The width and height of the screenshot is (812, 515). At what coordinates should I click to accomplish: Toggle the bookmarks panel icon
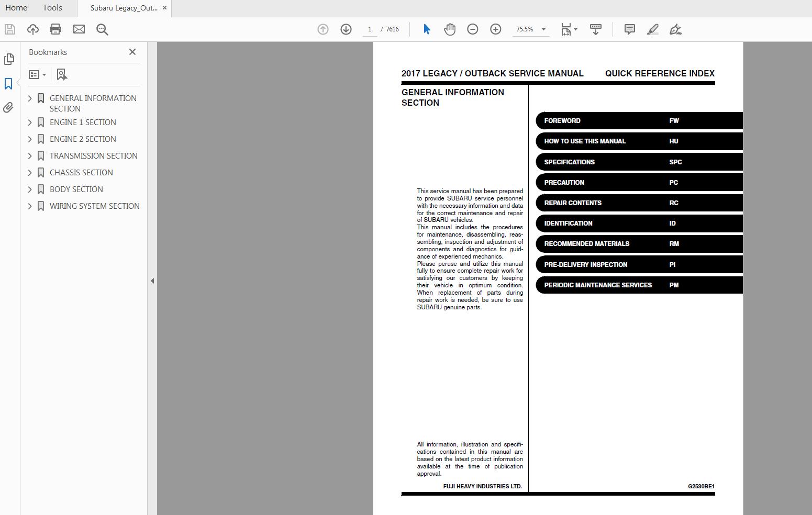click(x=8, y=84)
